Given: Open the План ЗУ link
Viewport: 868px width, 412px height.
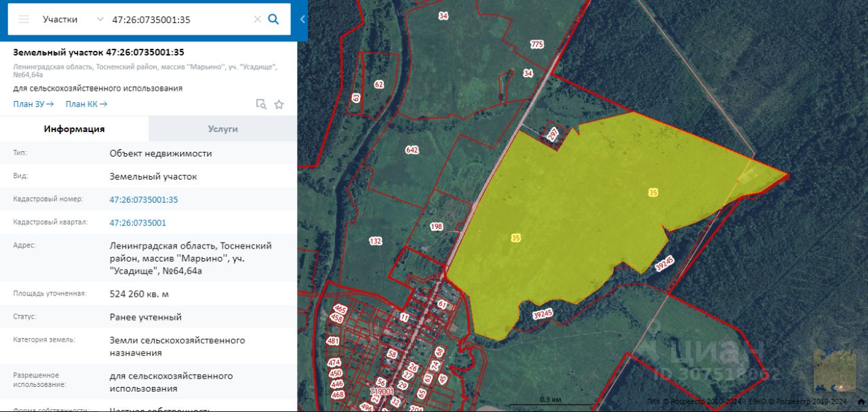Looking at the screenshot, I should [x=33, y=104].
